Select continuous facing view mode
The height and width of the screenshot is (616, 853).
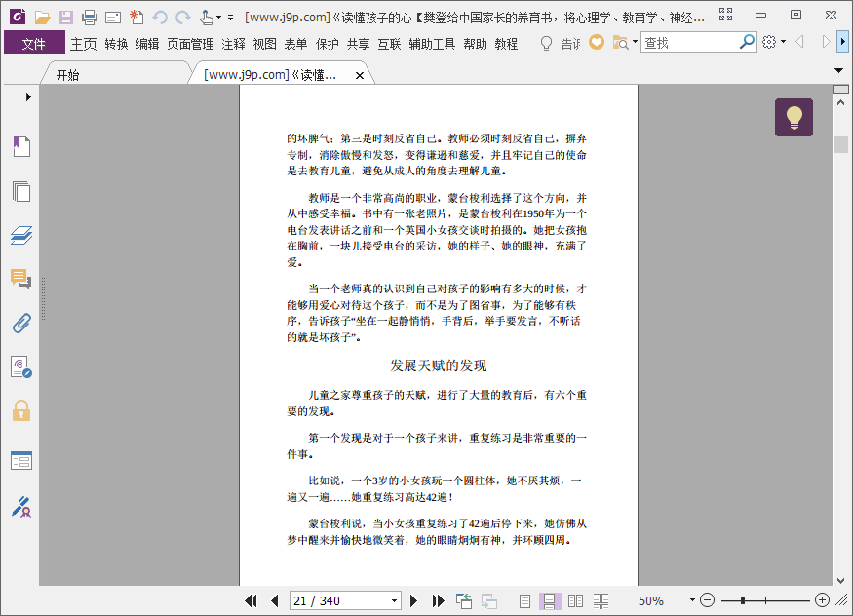coord(601,600)
